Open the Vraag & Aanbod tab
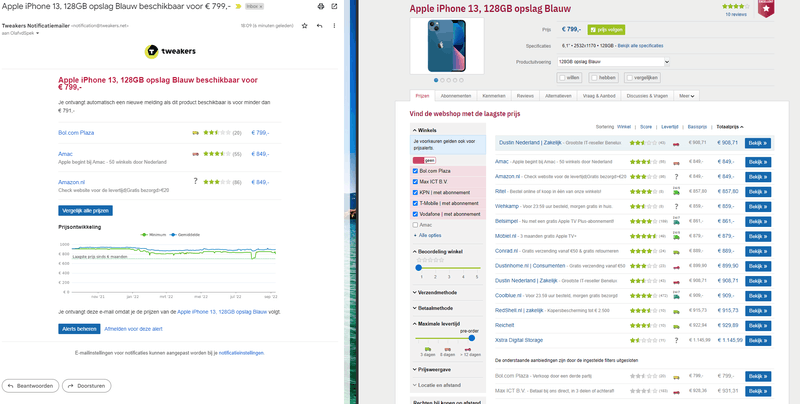The image size is (800, 404). [599, 95]
